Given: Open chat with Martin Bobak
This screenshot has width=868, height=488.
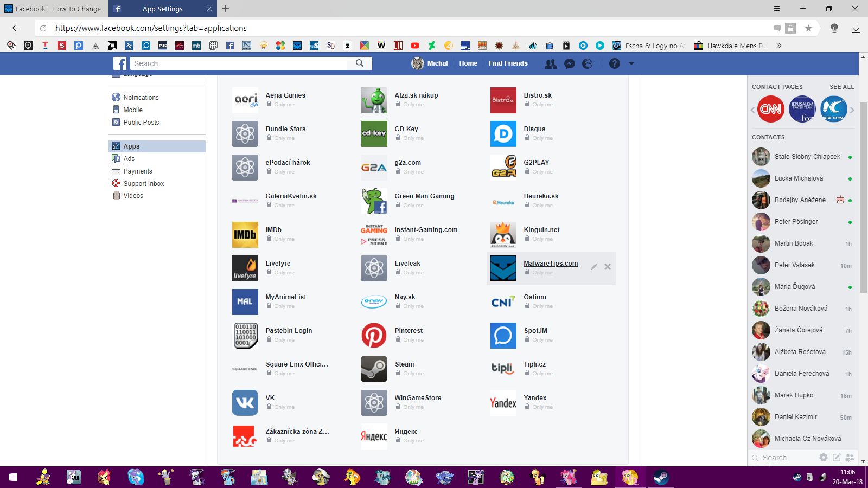Looking at the screenshot, I should pos(802,243).
